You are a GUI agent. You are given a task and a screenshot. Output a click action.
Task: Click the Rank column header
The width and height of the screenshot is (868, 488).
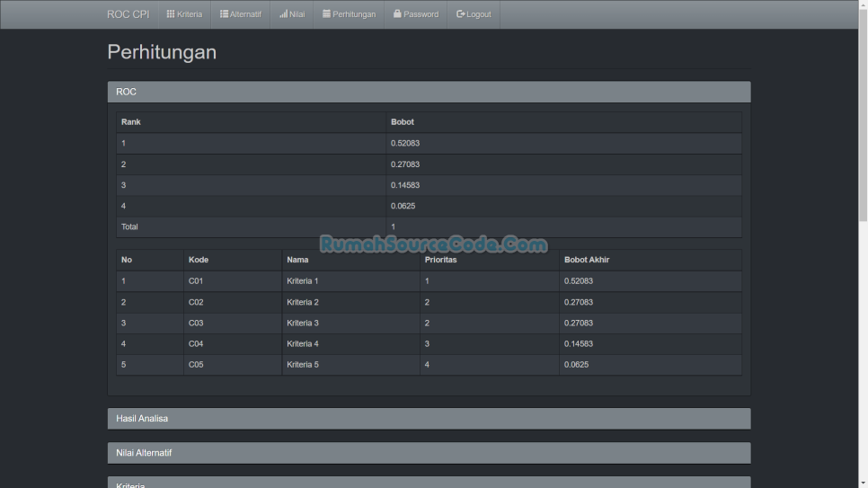[x=131, y=122]
